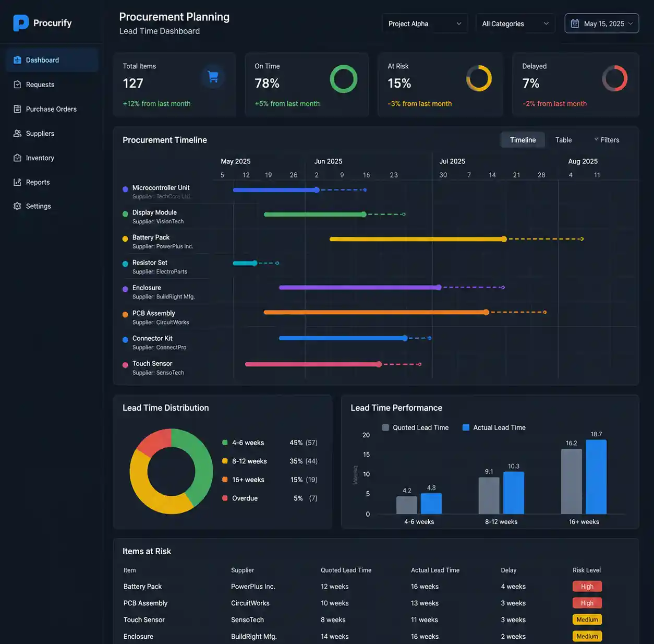Screen dimensions: 654x644
Task: Open Settings in the sidebar
Action: click(52, 206)
